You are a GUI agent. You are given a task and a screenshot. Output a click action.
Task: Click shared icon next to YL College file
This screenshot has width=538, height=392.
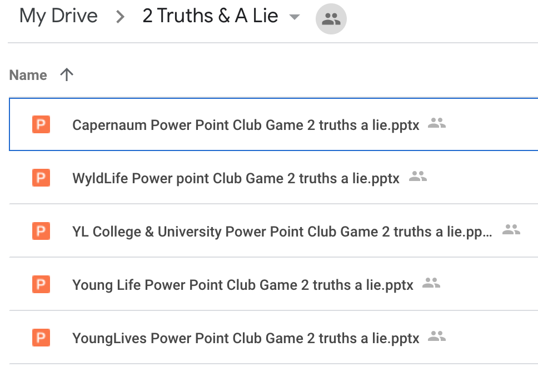point(511,229)
